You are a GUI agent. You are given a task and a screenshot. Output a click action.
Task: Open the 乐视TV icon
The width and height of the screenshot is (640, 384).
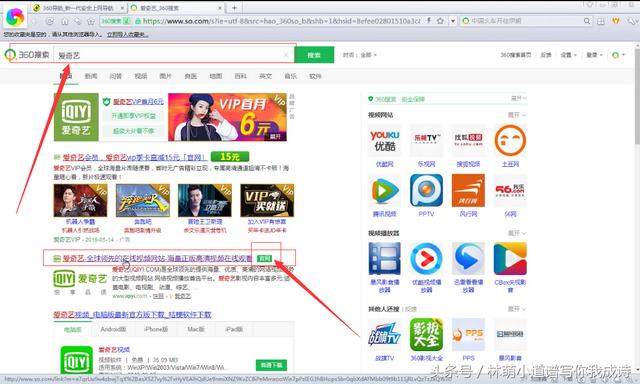tap(426, 141)
